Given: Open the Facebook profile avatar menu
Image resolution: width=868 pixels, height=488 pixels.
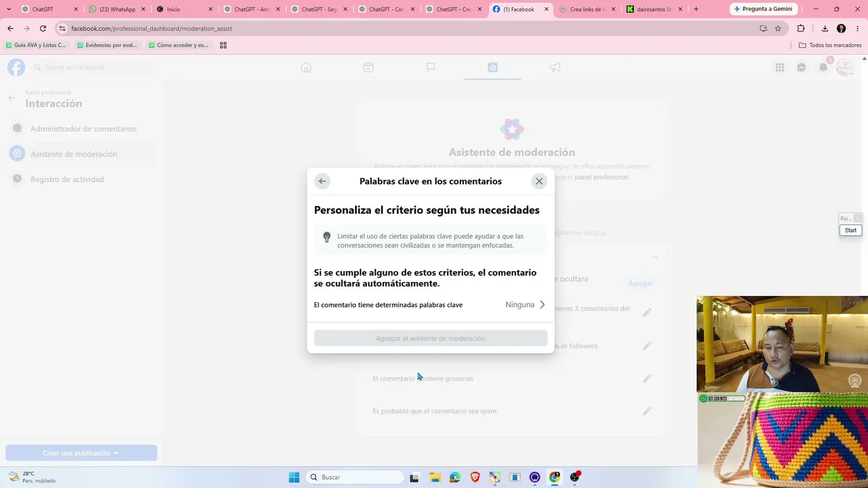Looking at the screenshot, I should click(x=845, y=67).
